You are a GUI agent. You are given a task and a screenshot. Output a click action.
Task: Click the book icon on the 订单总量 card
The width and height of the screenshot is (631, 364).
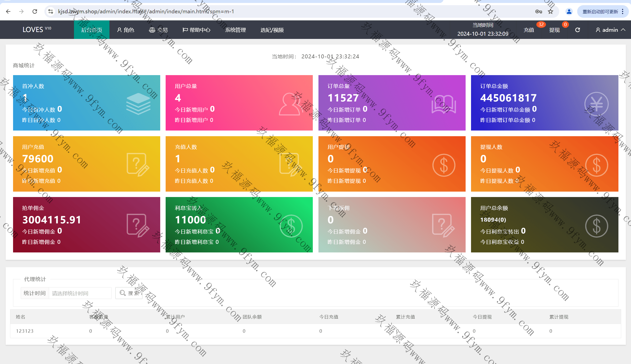point(443,104)
